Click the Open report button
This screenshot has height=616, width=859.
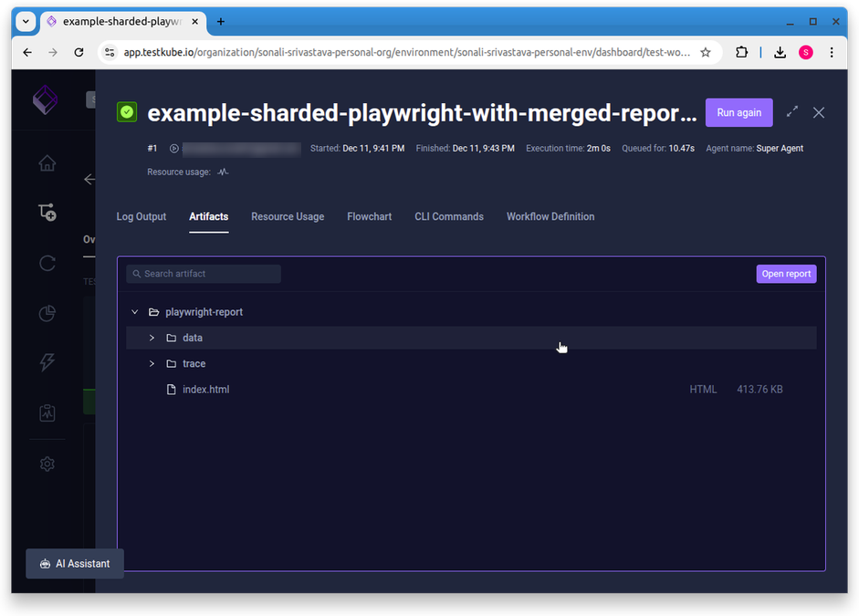[786, 274]
